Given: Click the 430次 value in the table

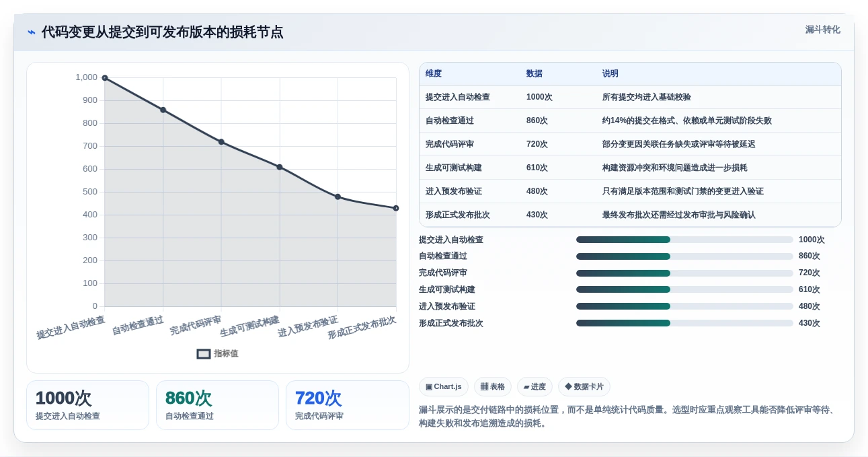Looking at the screenshot, I should tap(537, 215).
